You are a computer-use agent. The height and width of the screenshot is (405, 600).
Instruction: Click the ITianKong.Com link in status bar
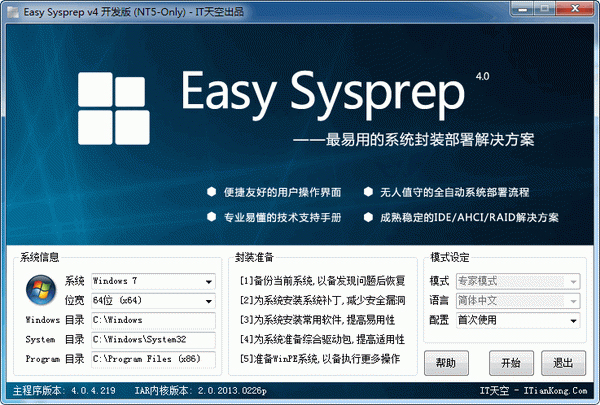[x=556, y=391]
